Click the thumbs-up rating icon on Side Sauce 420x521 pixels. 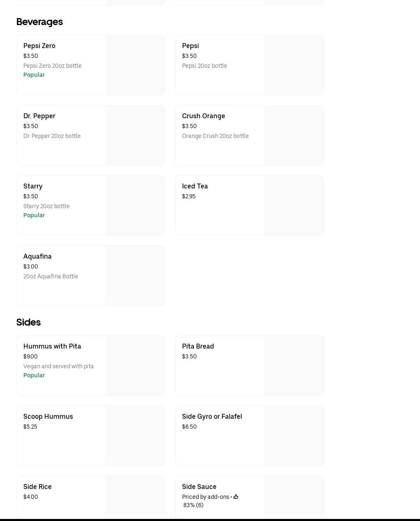(x=236, y=497)
